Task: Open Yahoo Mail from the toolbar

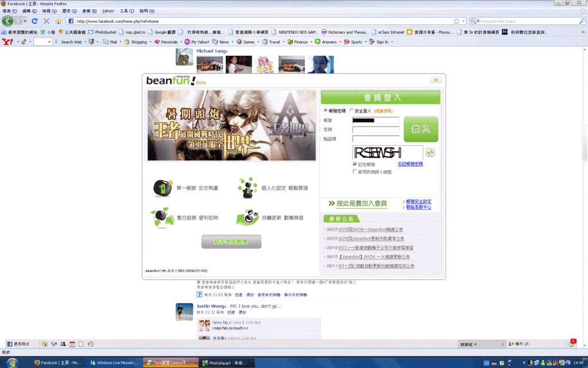Action: [110, 42]
